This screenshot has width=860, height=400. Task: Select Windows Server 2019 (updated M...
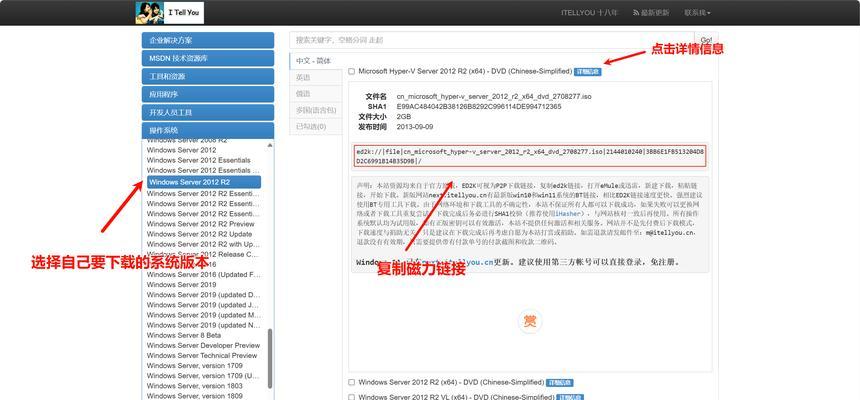click(203, 315)
